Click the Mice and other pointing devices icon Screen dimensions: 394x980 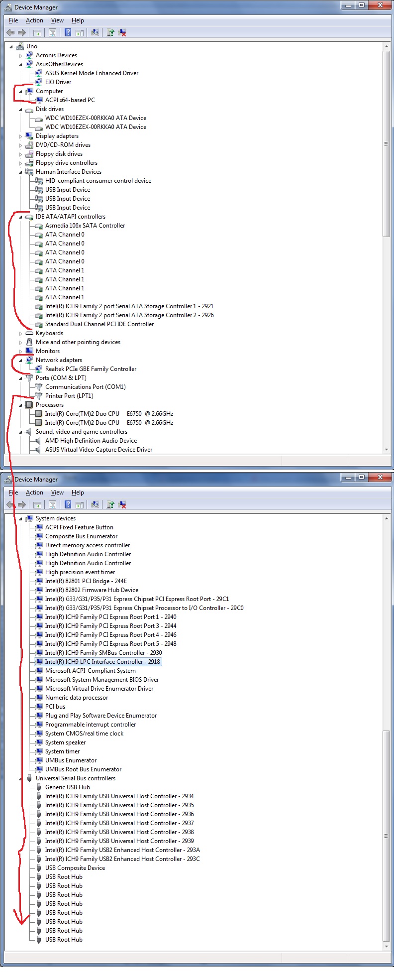29,342
